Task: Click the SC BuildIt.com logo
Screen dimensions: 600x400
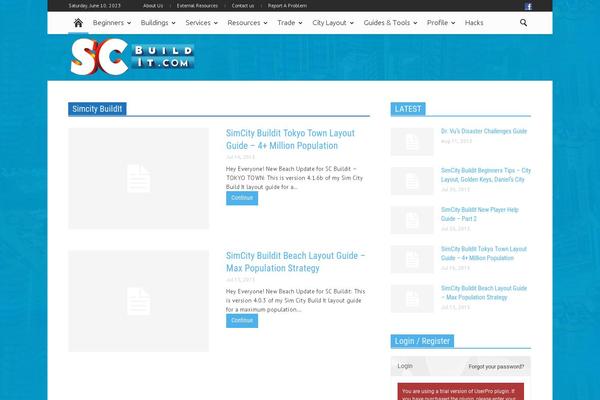Action: pyautogui.click(x=132, y=57)
